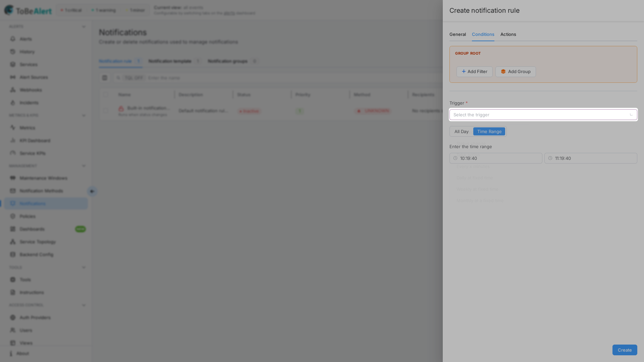Open Policies icon in sidebar
Screen dimensions: 644x362
pos(13,216)
